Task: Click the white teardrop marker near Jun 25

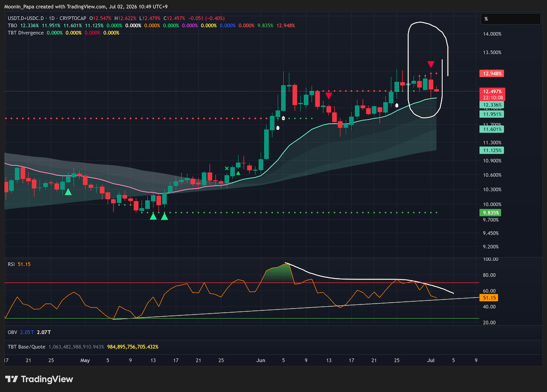Action: (x=397, y=105)
